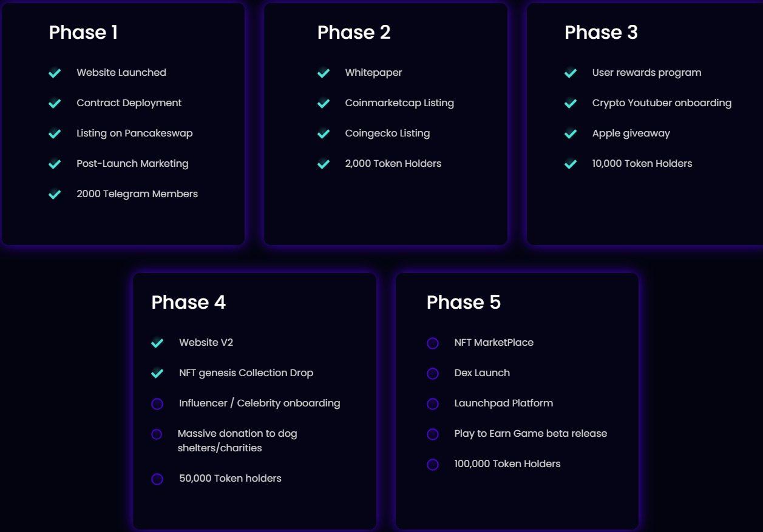Click the Listing on Pancakeswap text

135,133
